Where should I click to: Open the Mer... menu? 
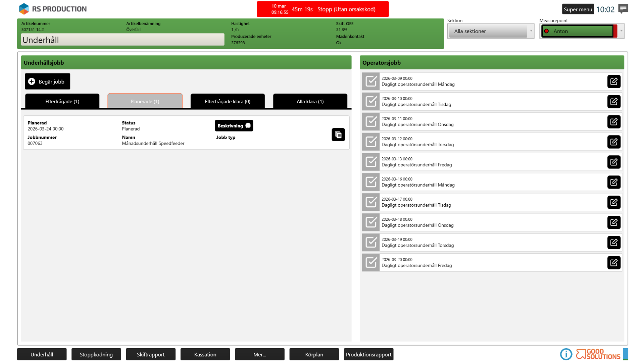(259, 354)
